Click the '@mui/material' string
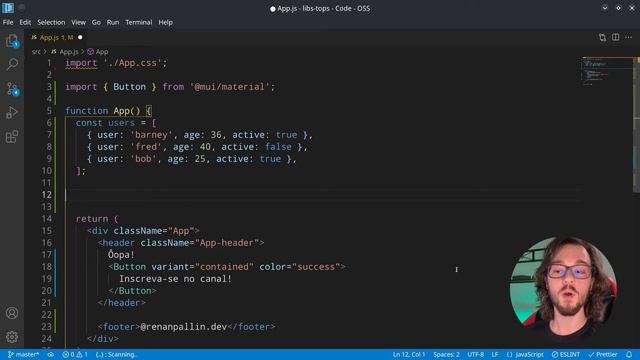The width and height of the screenshot is (640, 360). 229,87
